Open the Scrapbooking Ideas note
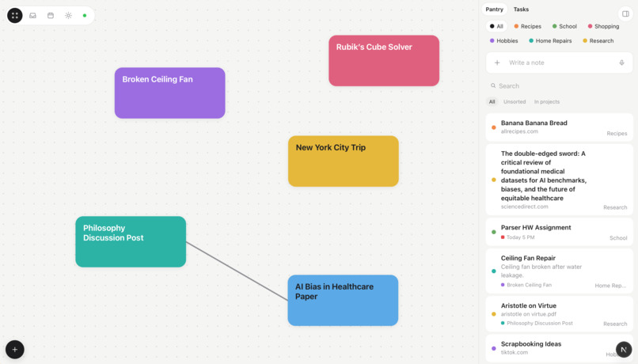The height and width of the screenshot is (364, 638). 559,348
